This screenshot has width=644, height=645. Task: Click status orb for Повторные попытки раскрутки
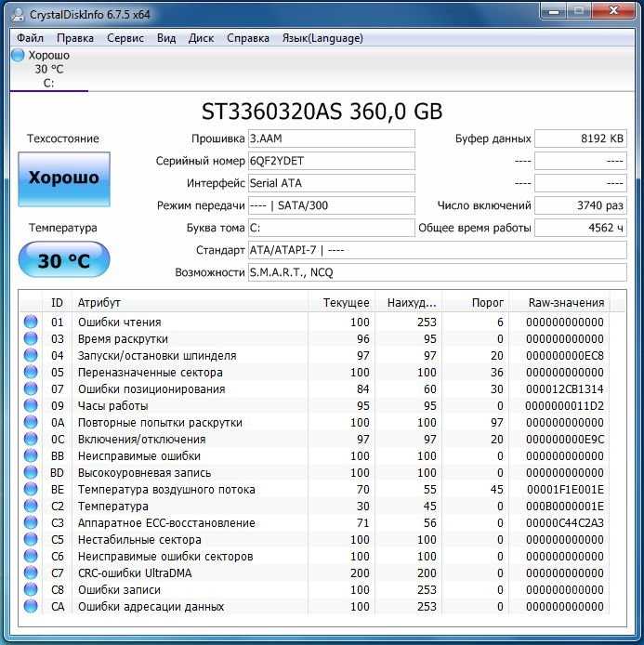[x=31, y=422]
